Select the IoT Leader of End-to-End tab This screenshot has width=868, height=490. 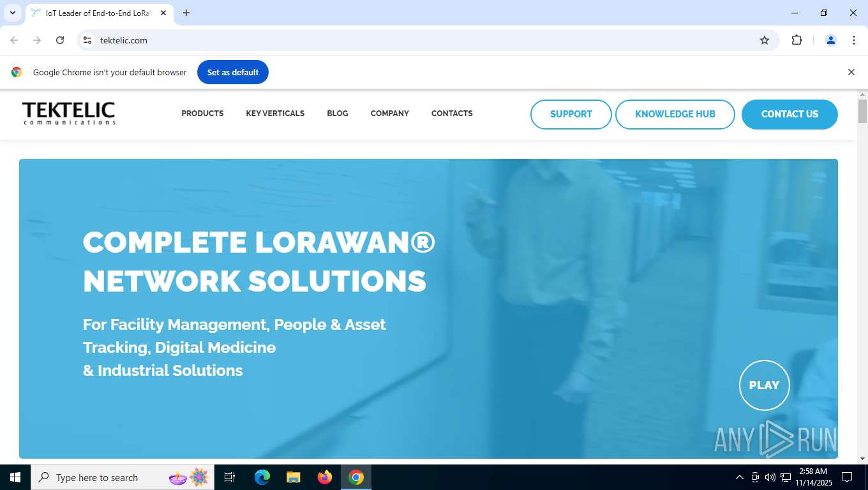(99, 13)
